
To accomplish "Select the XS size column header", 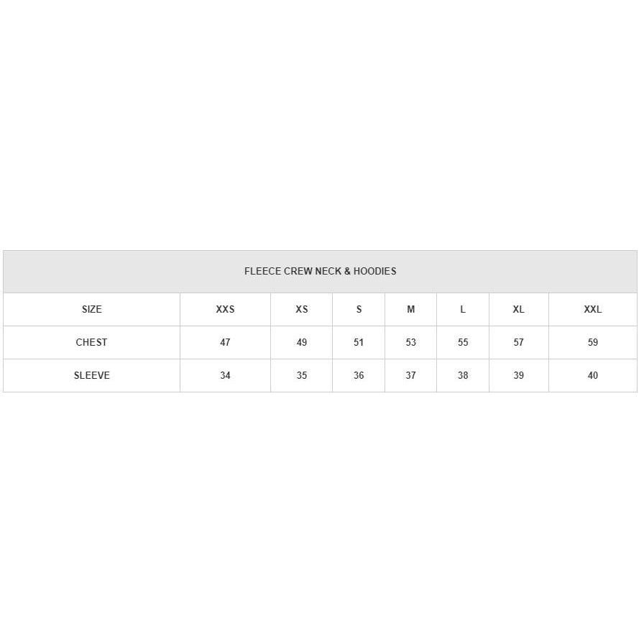I will (302, 310).
